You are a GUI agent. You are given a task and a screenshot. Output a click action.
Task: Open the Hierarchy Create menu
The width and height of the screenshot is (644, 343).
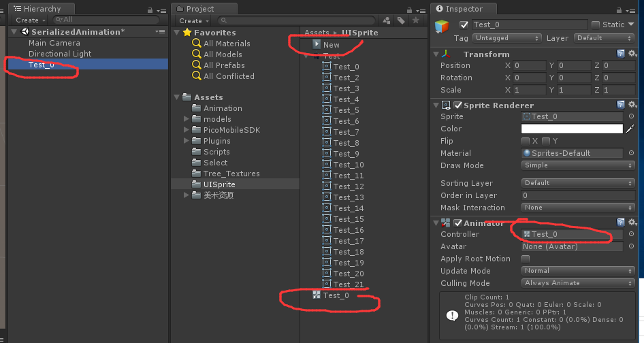pyautogui.click(x=30, y=20)
